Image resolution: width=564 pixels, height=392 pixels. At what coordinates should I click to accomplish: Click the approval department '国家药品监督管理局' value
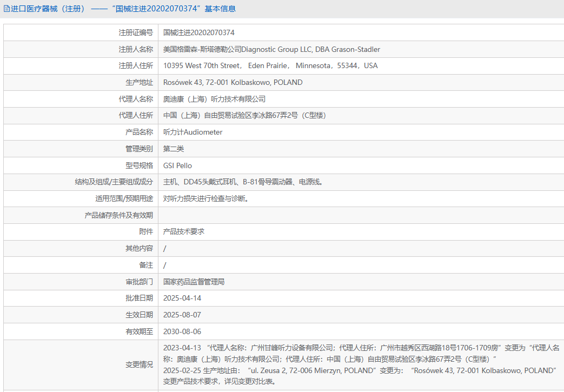194,282
